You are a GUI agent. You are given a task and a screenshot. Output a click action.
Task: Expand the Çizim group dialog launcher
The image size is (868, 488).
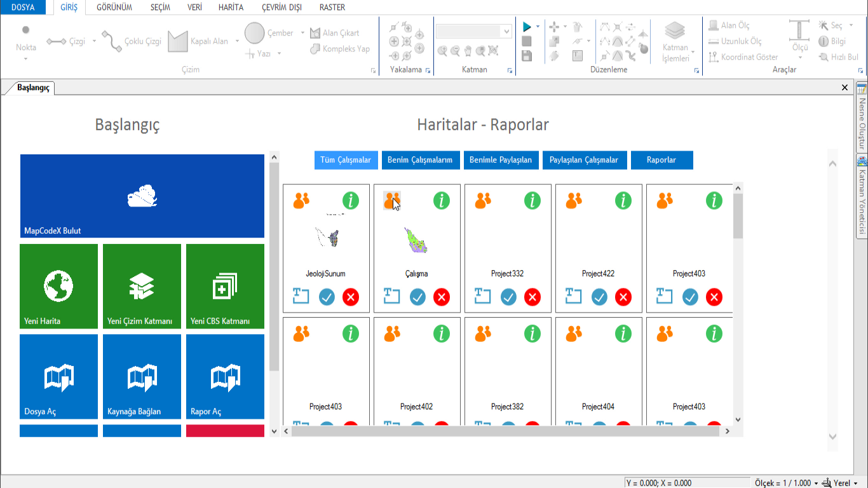(373, 71)
